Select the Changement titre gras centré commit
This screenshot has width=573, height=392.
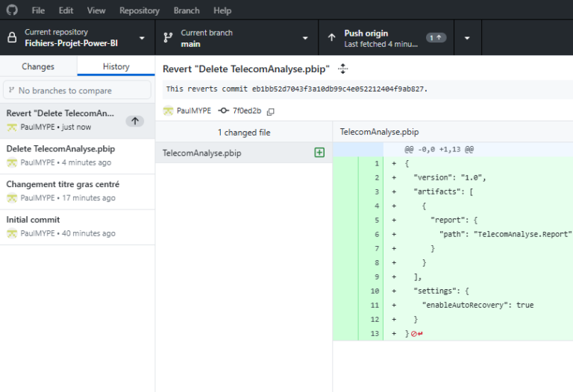coord(77,192)
